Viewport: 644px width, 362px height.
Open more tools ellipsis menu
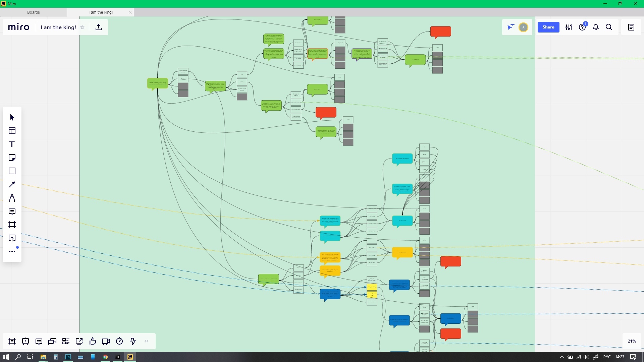pyautogui.click(x=12, y=251)
